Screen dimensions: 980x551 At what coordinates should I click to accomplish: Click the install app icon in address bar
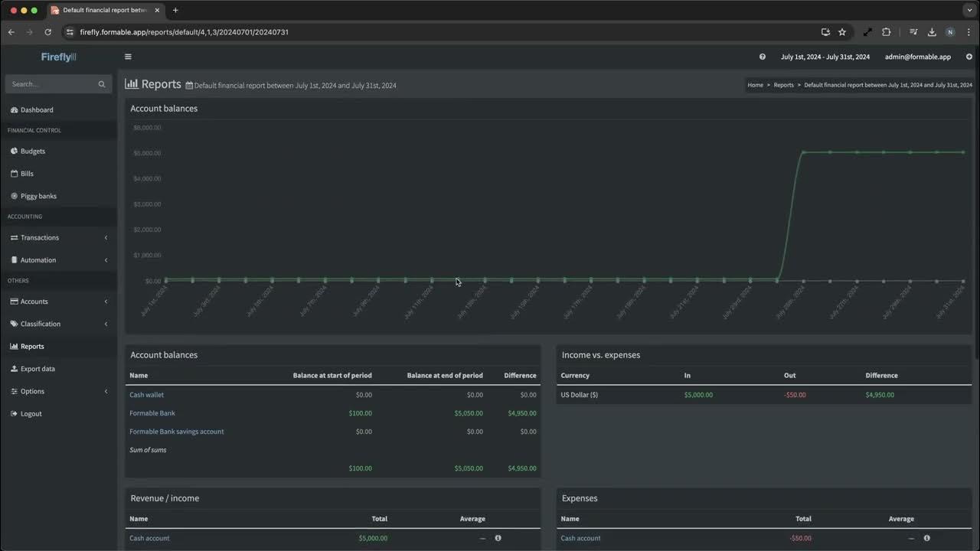pyautogui.click(x=825, y=32)
